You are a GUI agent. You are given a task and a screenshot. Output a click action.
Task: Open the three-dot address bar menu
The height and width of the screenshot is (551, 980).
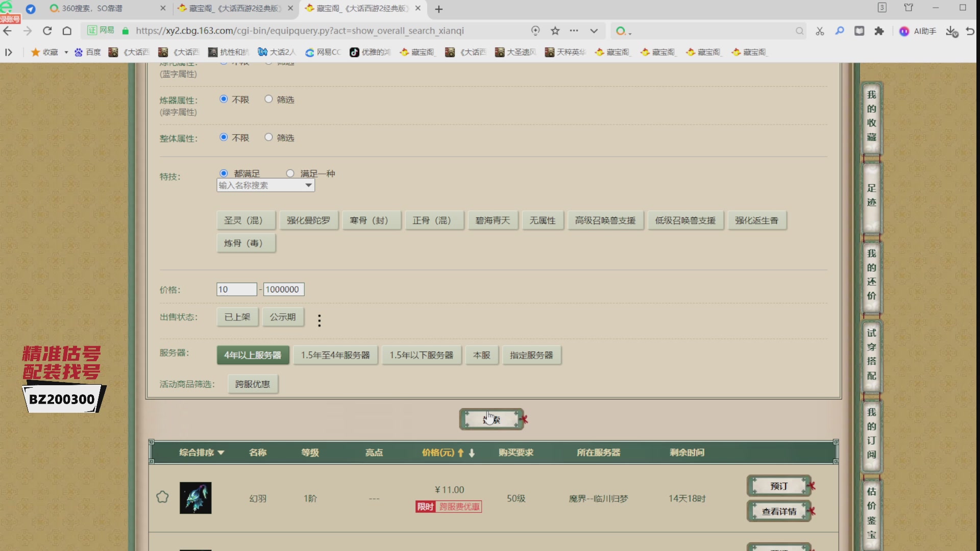click(x=574, y=31)
